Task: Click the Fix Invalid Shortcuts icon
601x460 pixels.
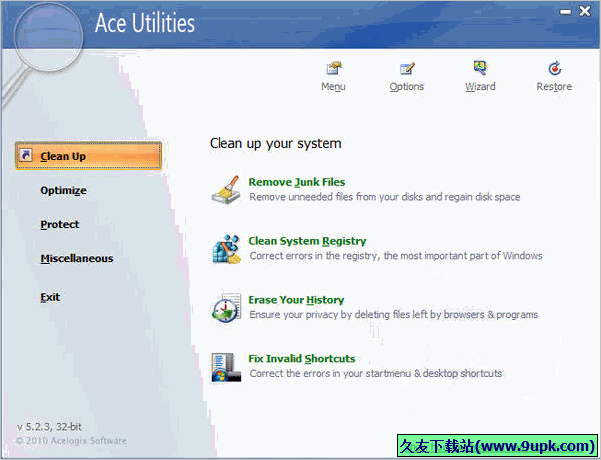Action: 226,367
